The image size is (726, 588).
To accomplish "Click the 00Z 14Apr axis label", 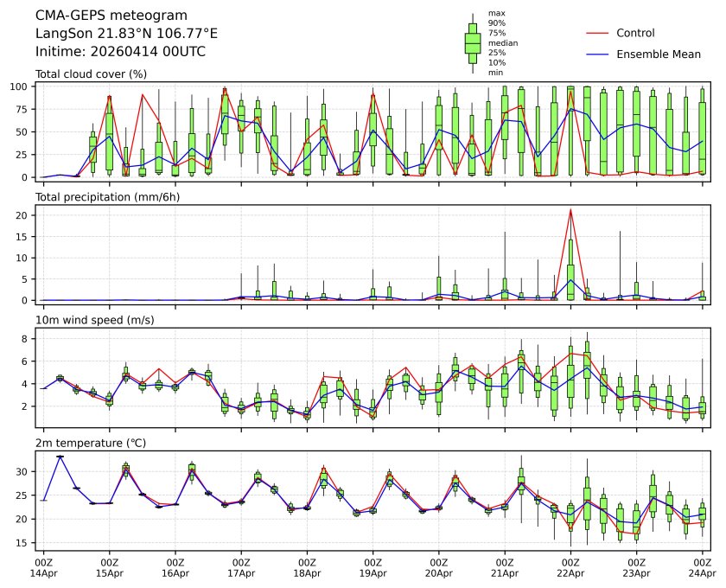I will (43, 567).
